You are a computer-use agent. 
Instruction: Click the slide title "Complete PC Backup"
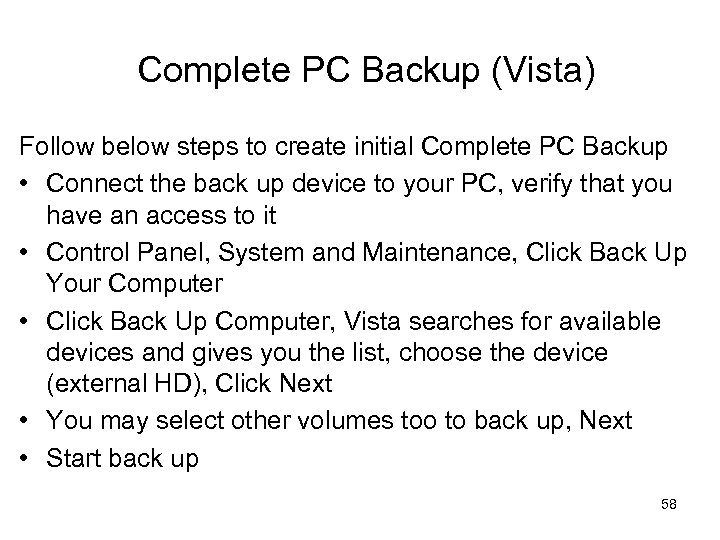[x=310, y=70]
